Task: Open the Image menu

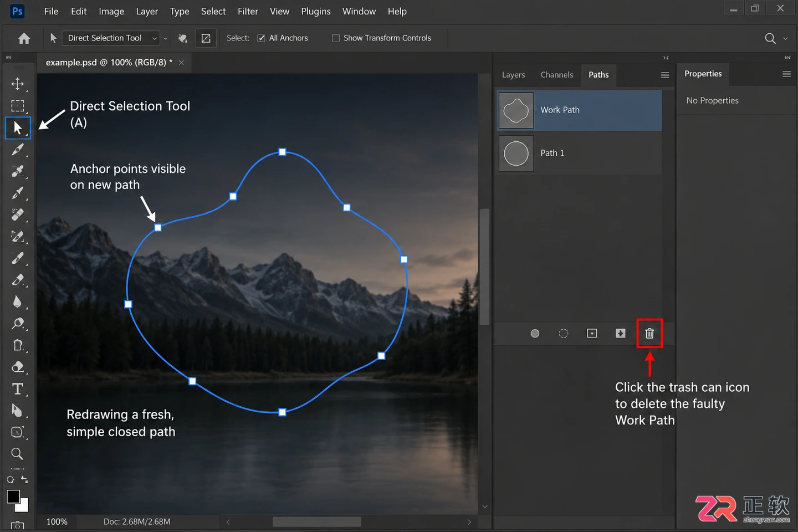Action: point(111,11)
